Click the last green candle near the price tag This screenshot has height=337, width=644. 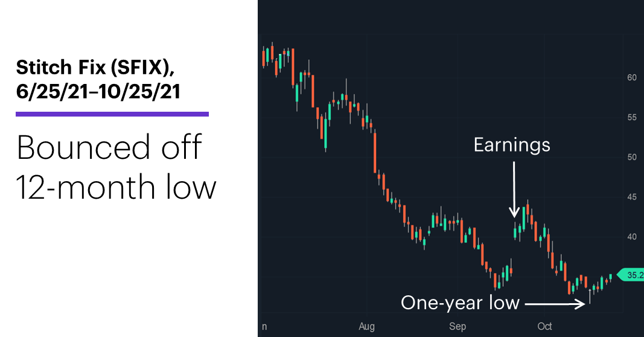pyautogui.click(x=611, y=277)
